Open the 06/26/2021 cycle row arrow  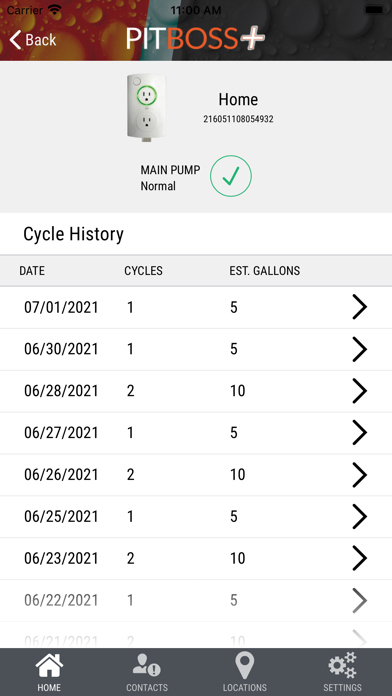360,475
